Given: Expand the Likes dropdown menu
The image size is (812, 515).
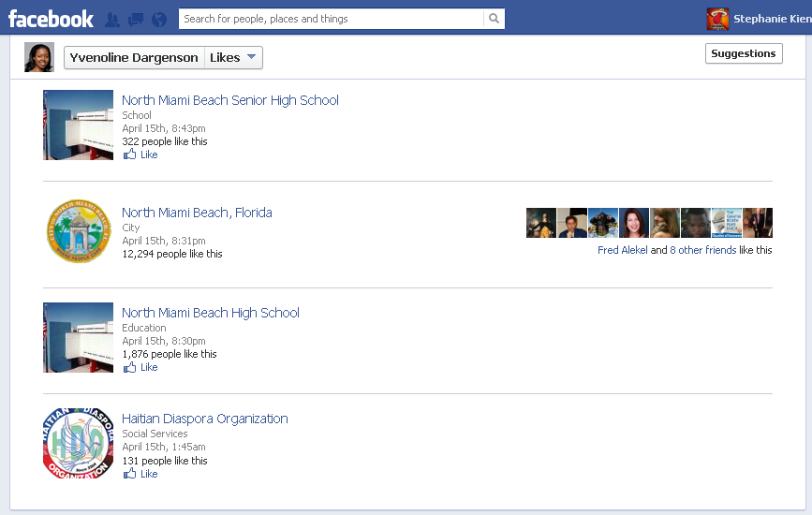Looking at the screenshot, I should click(233, 58).
